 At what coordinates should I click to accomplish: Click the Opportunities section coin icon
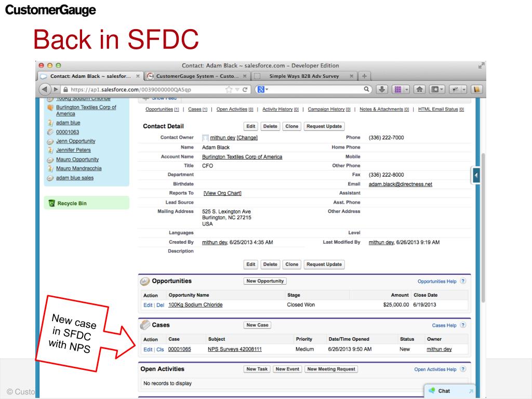pyautogui.click(x=145, y=281)
